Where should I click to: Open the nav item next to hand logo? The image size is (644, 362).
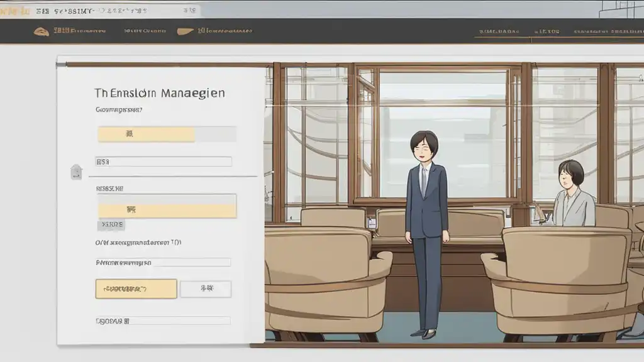pos(80,31)
